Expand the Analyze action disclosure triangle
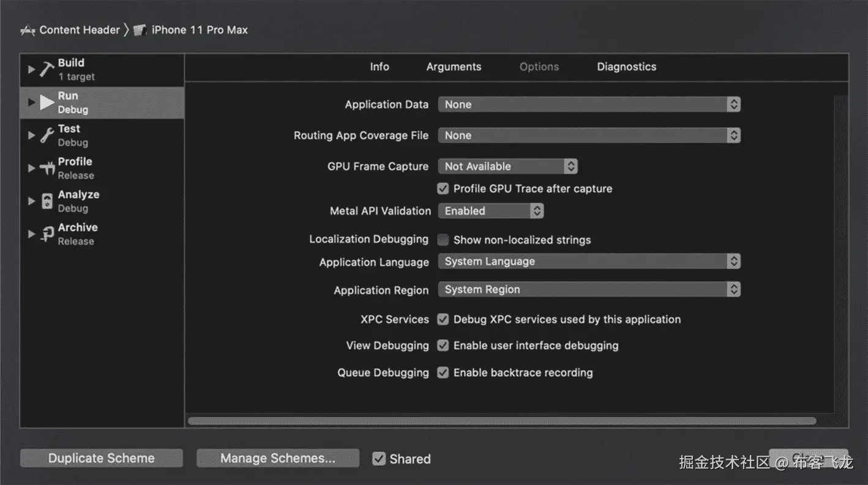 pyautogui.click(x=31, y=201)
